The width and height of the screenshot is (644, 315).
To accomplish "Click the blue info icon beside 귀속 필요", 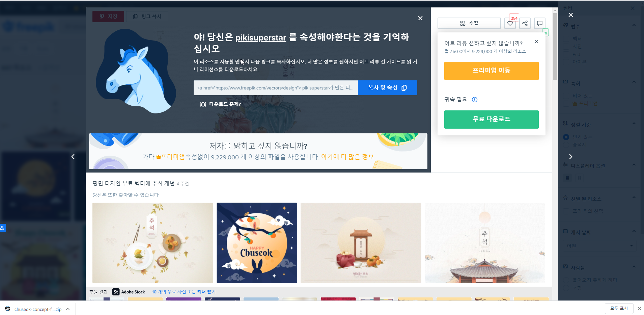I will coord(474,100).
